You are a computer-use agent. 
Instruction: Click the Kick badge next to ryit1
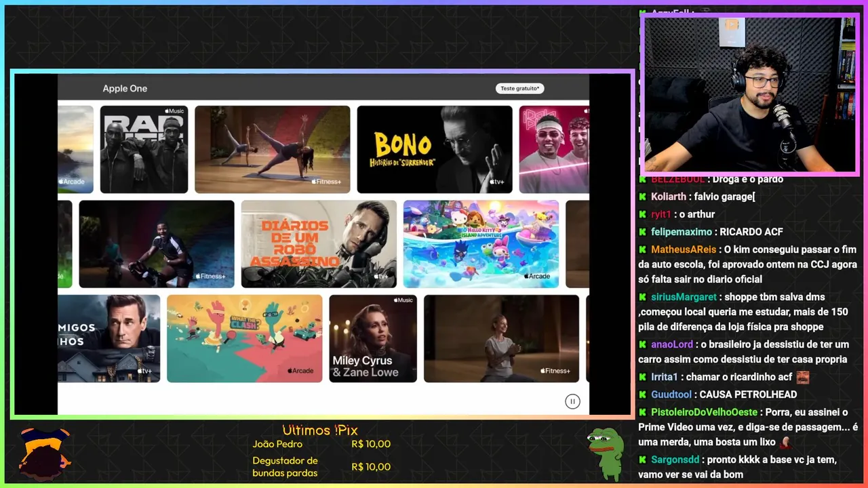coord(642,214)
